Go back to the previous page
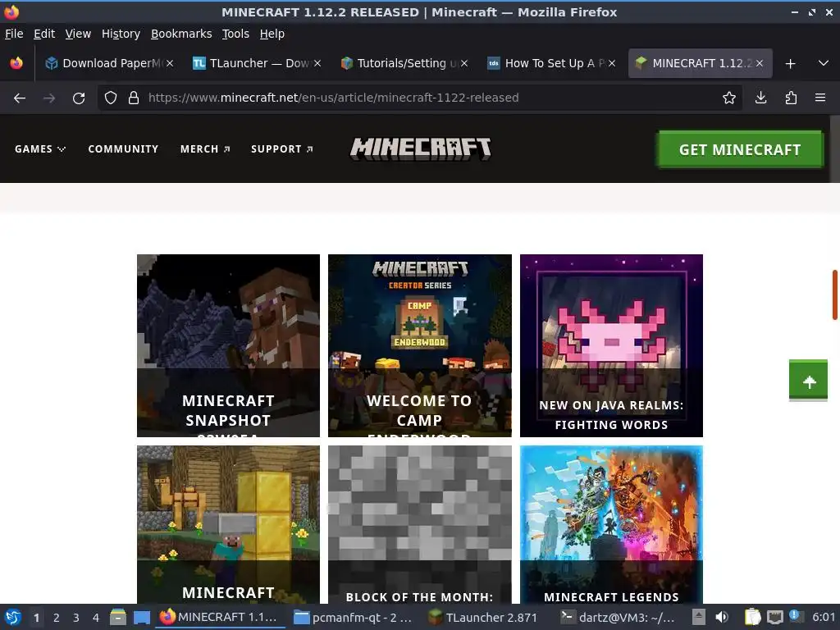Image resolution: width=840 pixels, height=630 pixels. click(20, 98)
